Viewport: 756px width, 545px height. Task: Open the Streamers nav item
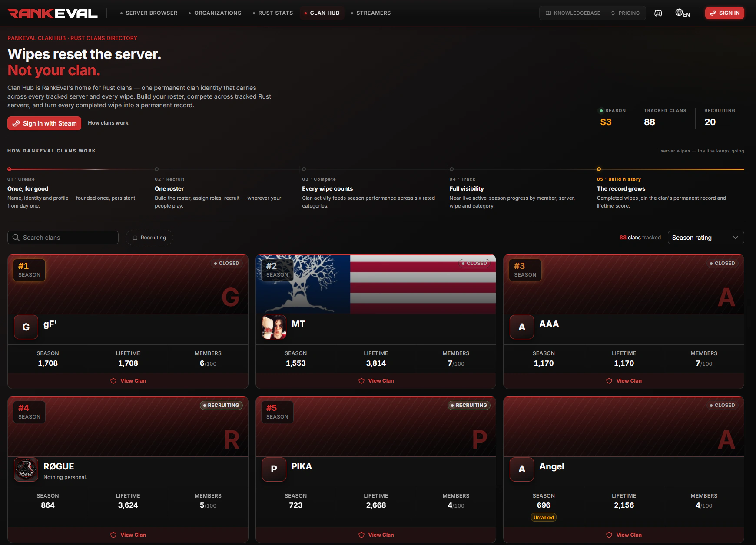click(x=371, y=13)
